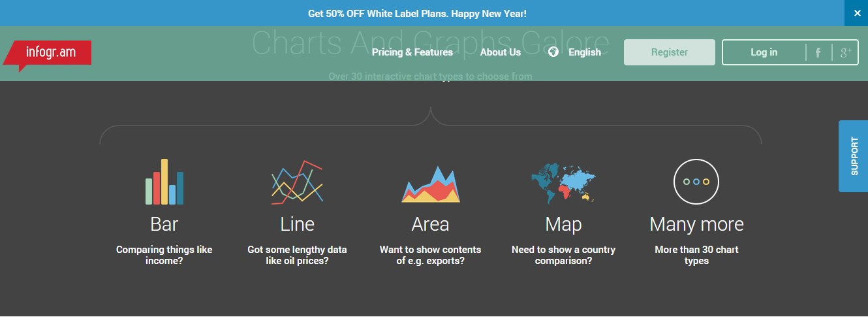The image size is (868, 317).
Task: Select the Area chart icon
Action: (x=431, y=184)
